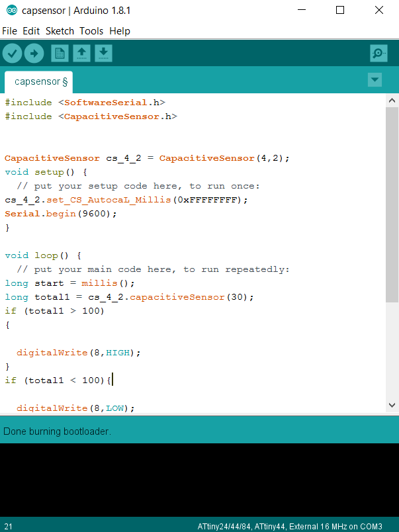Maximize the Arduino window
Viewport: 399px width, 532px height.
pos(340,10)
